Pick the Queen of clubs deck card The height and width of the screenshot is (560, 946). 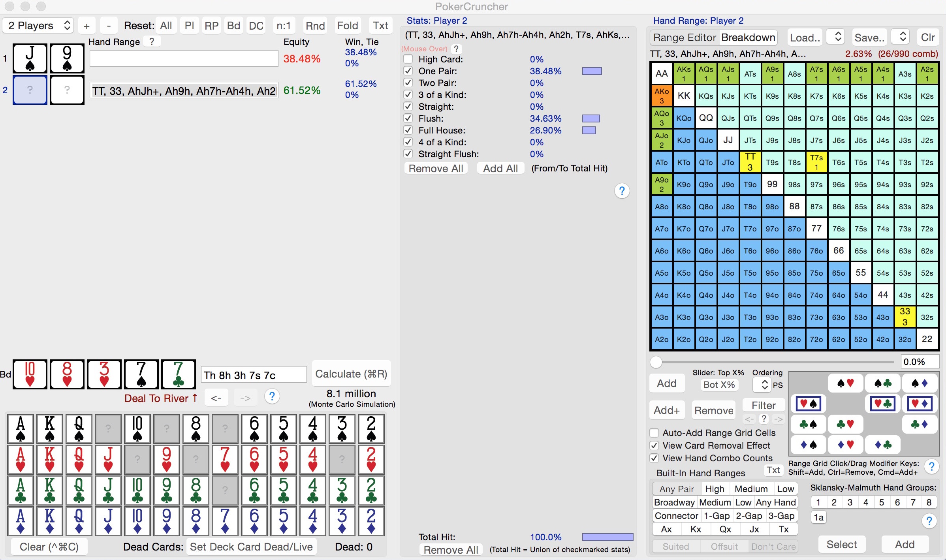pos(79,490)
